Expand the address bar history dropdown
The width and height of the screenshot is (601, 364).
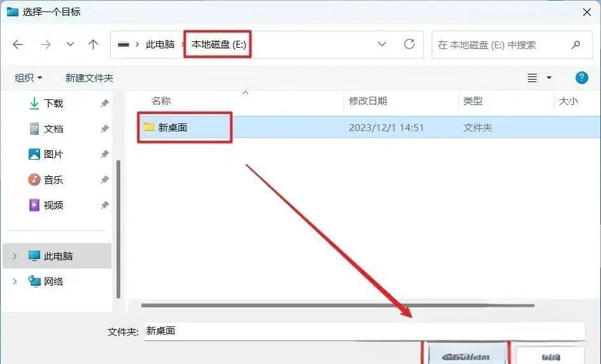[x=382, y=44]
